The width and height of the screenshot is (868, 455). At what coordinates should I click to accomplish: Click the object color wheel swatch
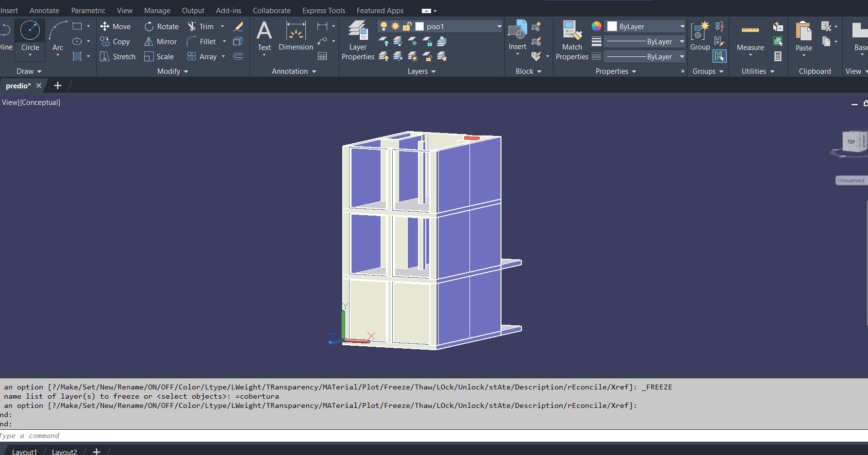click(596, 26)
